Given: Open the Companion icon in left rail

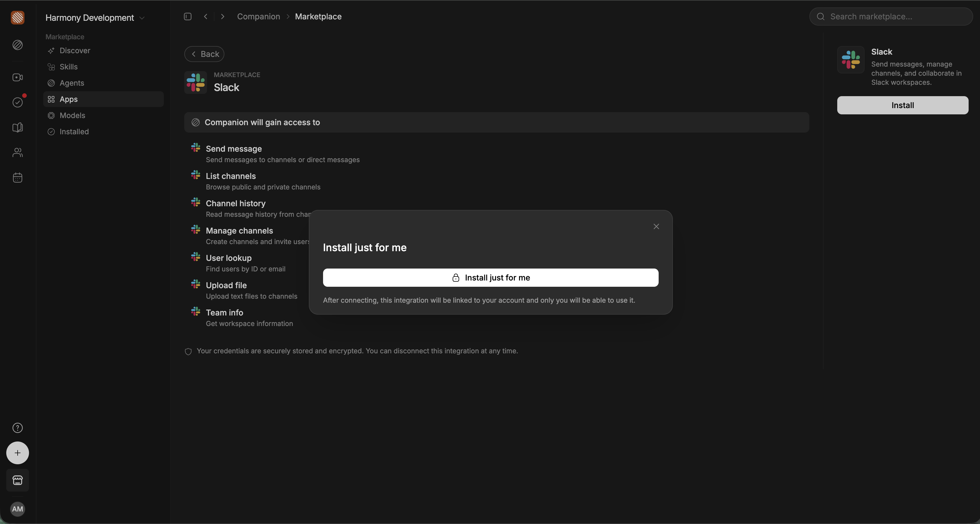Looking at the screenshot, I should click(x=18, y=45).
